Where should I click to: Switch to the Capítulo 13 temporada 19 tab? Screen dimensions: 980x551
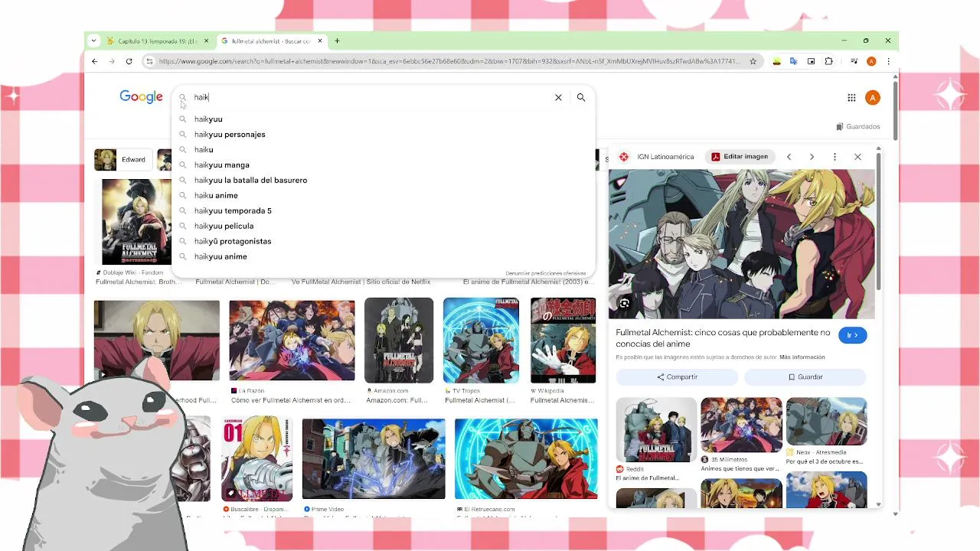click(158, 41)
